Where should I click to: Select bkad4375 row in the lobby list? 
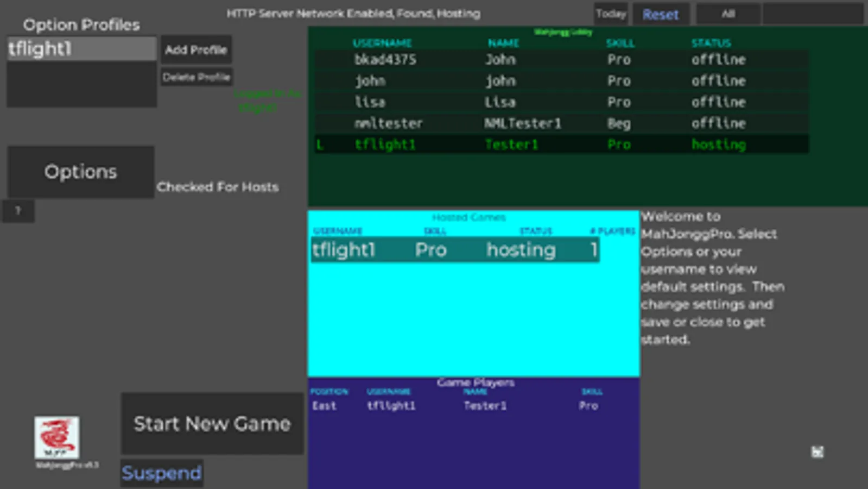click(562, 59)
